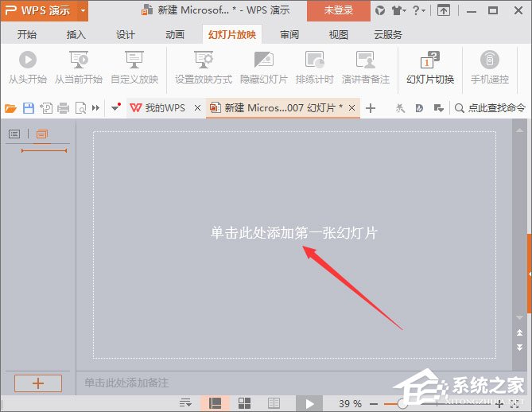Expand quick access toolbar overflow chevron
This screenshot has width=532, height=412.
pos(96,108)
